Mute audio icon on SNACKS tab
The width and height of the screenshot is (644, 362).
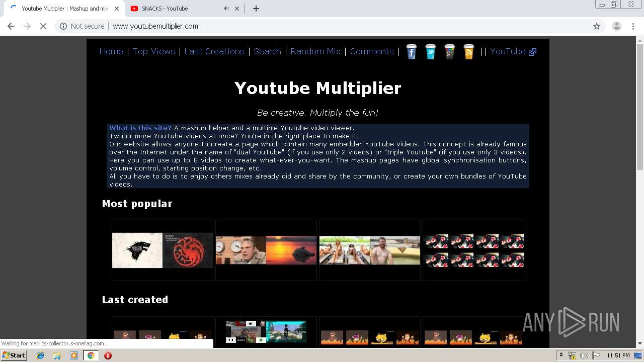(x=226, y=9)
